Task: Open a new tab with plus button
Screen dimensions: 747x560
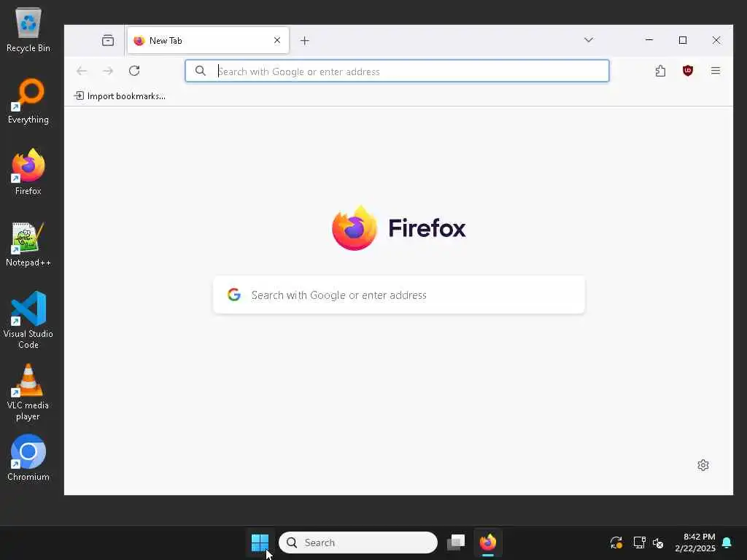Action: pos(305,41)
